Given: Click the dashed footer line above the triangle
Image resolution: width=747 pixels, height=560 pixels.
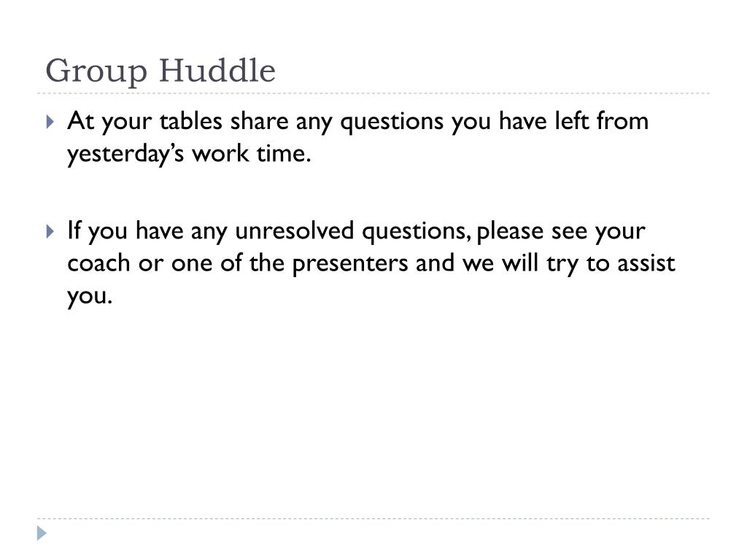Looking at the screenshot, I should pyautogui.click(x=373, y=518).
